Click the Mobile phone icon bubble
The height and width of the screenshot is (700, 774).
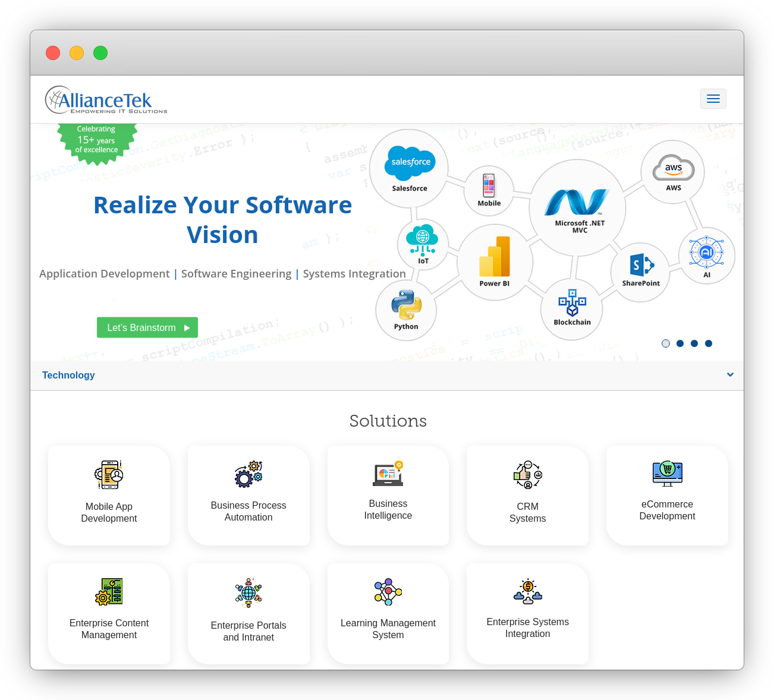(489, 190)
